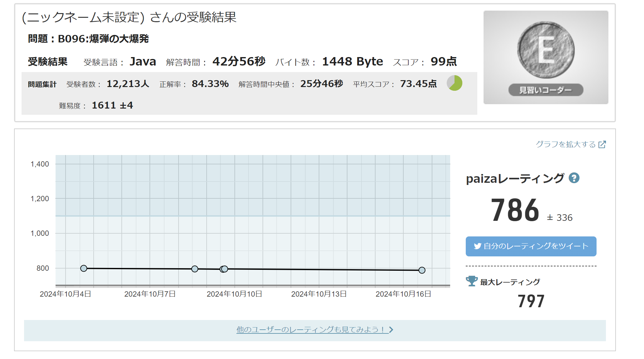Click the trophy icon next to 最大レーティング

(471, 281)
